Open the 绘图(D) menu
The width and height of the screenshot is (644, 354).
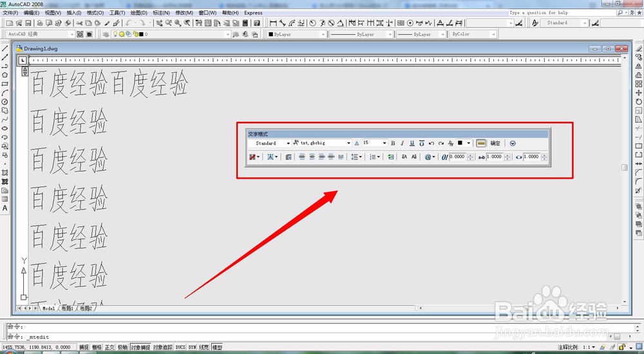[139, 13]
